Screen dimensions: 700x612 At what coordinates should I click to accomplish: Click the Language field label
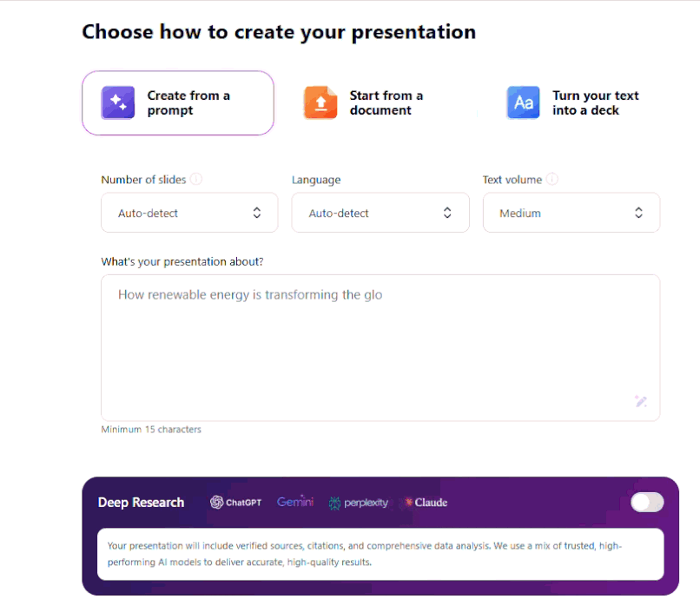(316, 180)
